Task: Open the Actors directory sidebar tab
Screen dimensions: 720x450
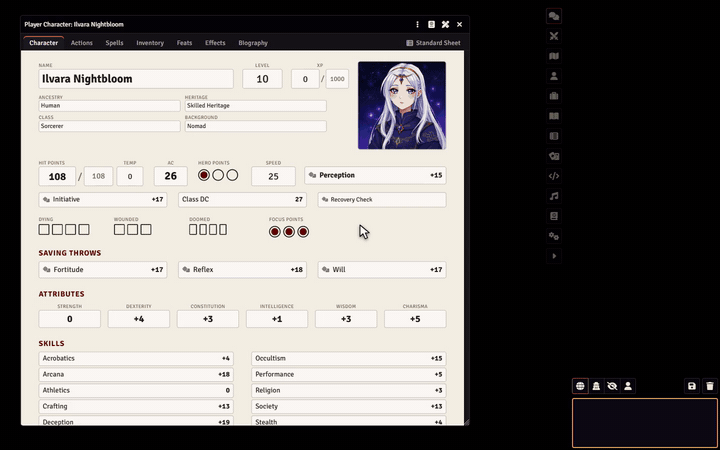Action: 554,76
